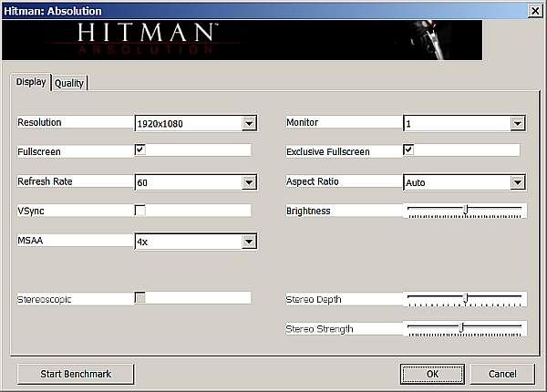Image resolution: width=547 pixels, height=392 pixels.
Task: Expand the Refresh Rate dropdown arrow
Action: coord(249,182)
